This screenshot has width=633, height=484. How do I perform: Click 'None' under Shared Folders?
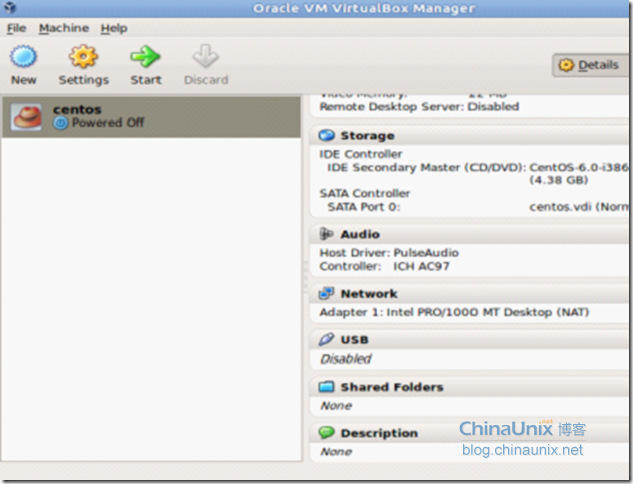(336, 406)
